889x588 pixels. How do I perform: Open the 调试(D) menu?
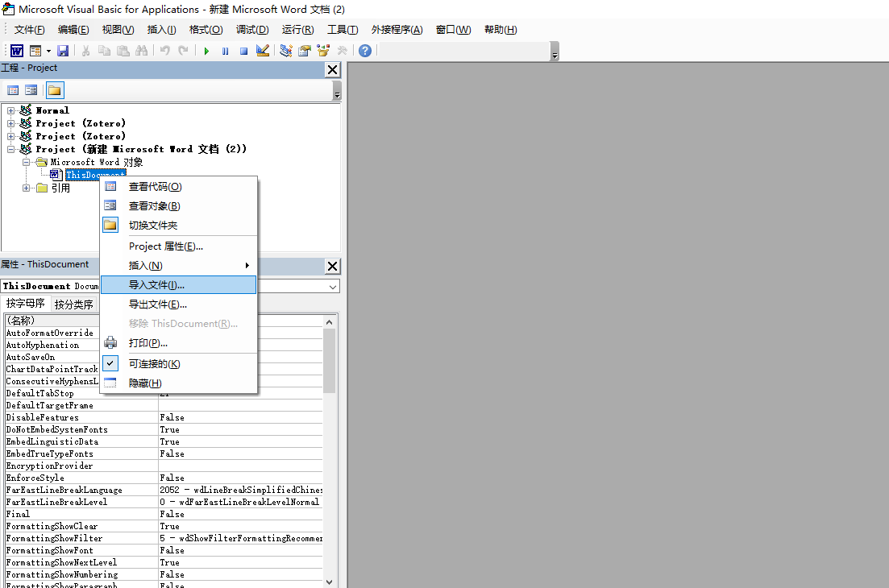252,30
